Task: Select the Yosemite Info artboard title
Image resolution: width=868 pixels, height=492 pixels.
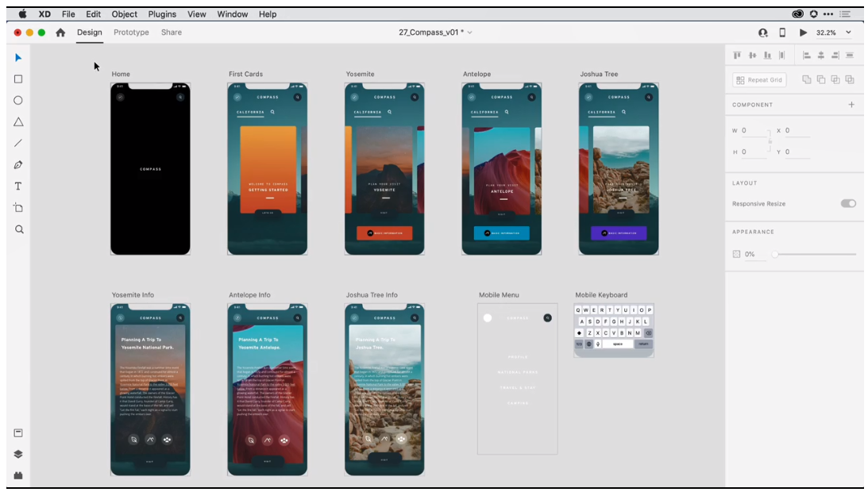Action: (133, 295)
